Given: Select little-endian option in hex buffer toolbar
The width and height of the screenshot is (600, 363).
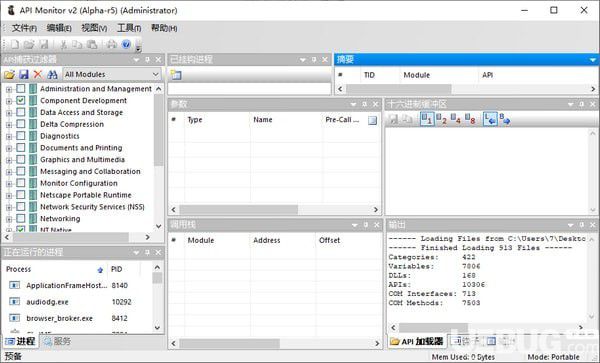Looking at the screenshot, I should coord(490,119).
